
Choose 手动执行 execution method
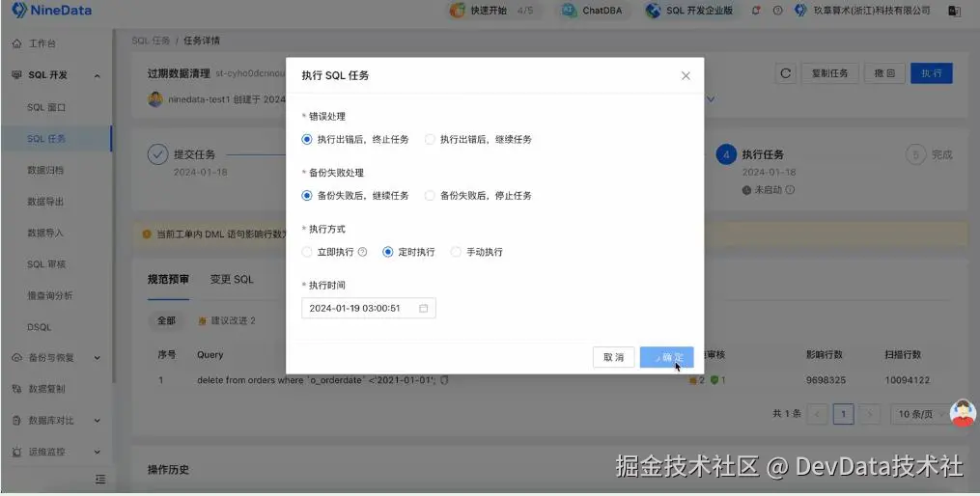(x=477, y=252)
